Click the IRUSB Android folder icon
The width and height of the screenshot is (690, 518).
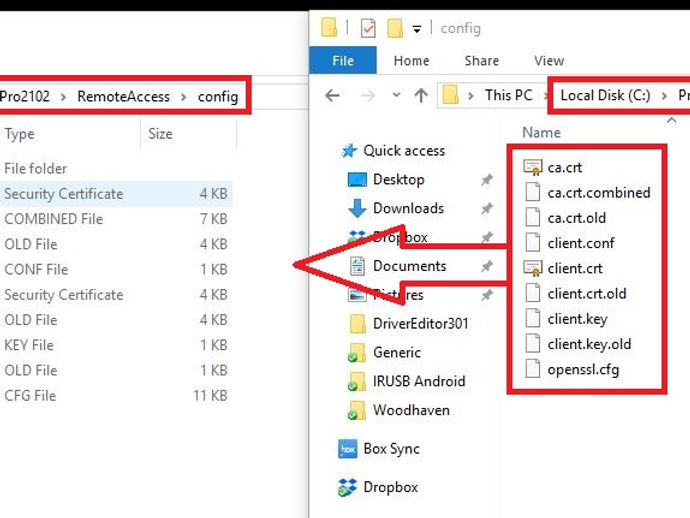click(x=357, y=382)
